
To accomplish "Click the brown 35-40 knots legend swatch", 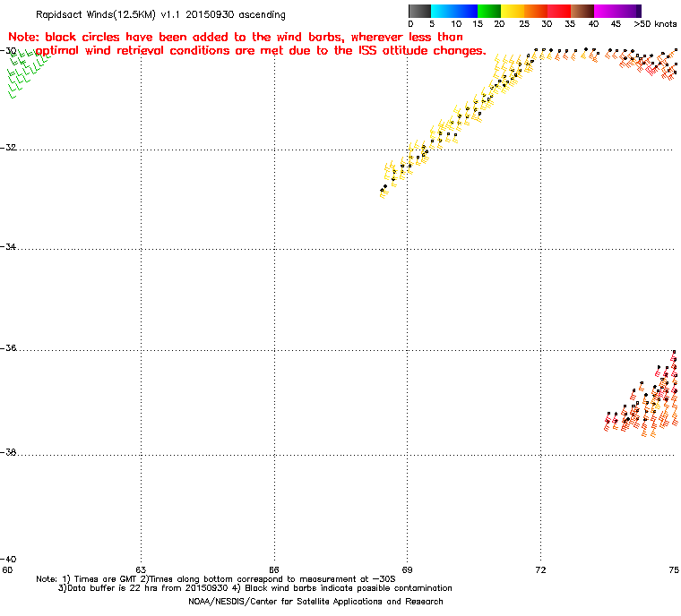I will click(582, 11).
